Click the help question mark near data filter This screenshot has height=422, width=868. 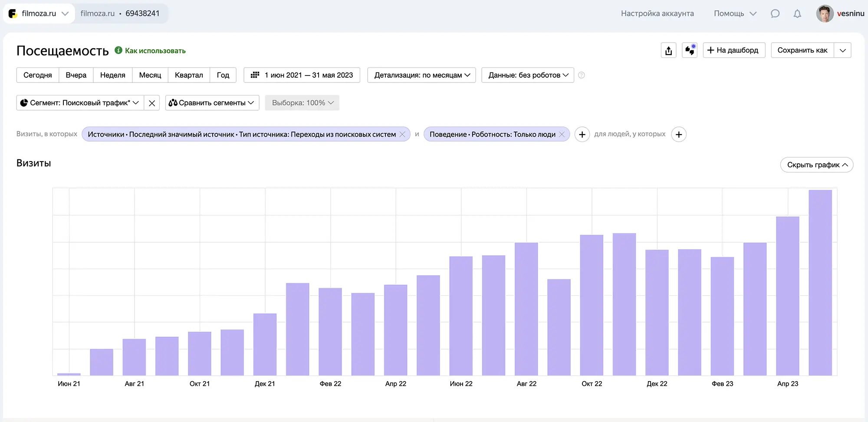point(582,75)
